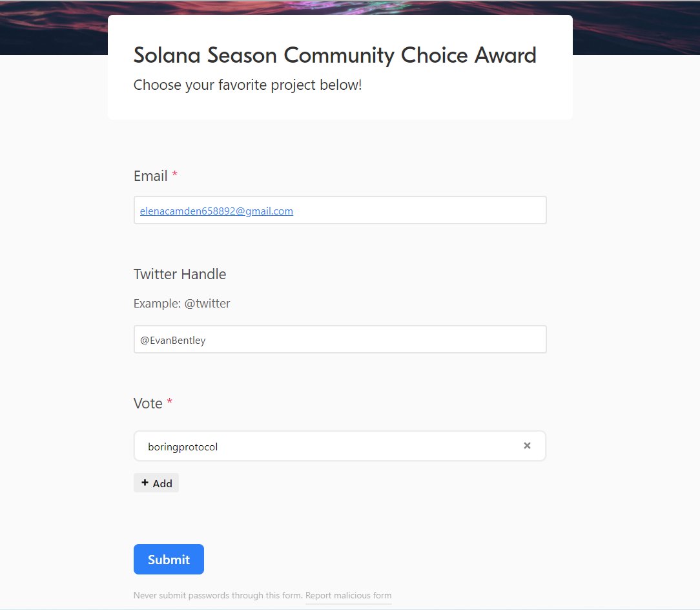
Task: Open the Report malicious form link
Action: coord(348,595)
